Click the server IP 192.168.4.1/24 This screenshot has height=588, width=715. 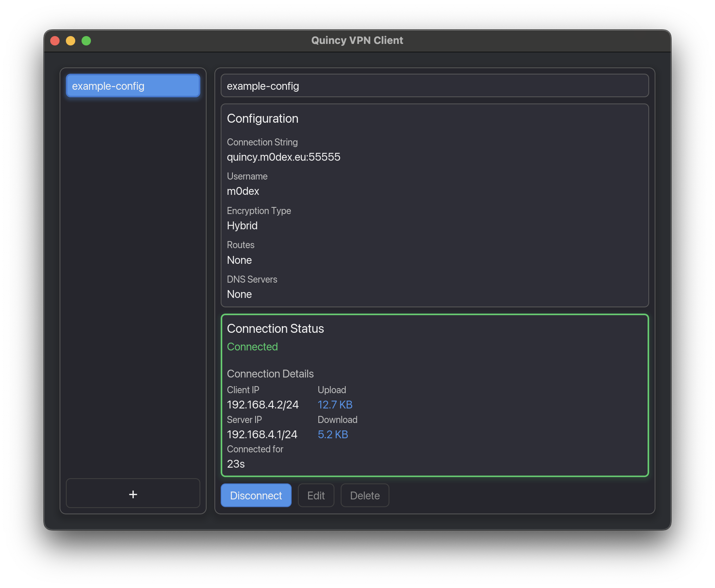(x=262, y=435)
